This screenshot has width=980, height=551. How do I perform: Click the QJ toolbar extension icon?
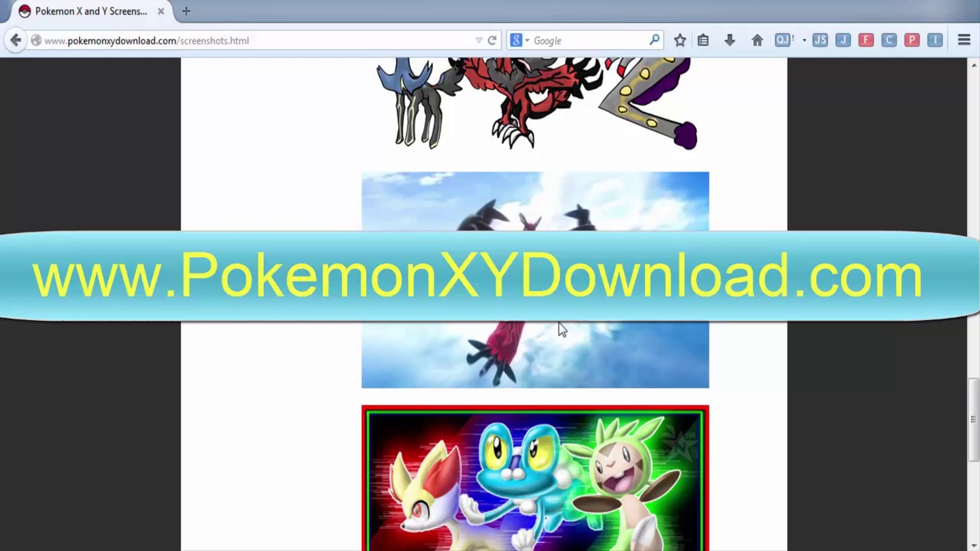click(x=783, y=40)
